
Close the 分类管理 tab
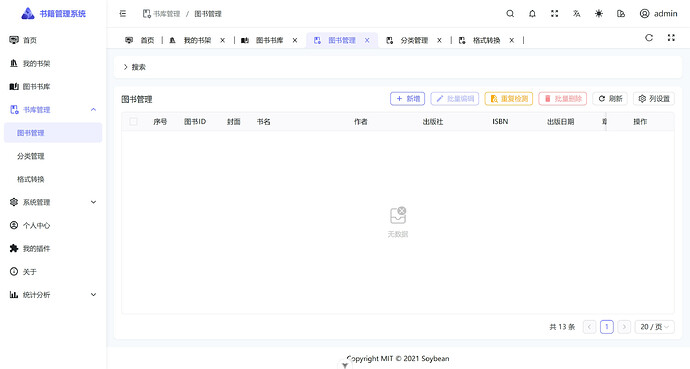[x=439, y=40]
